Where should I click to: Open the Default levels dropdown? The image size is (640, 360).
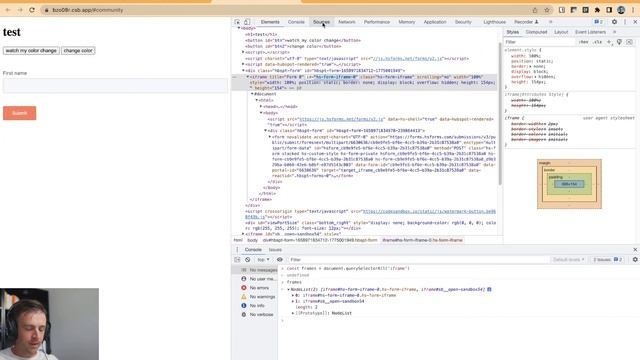(x=568, y=260)
